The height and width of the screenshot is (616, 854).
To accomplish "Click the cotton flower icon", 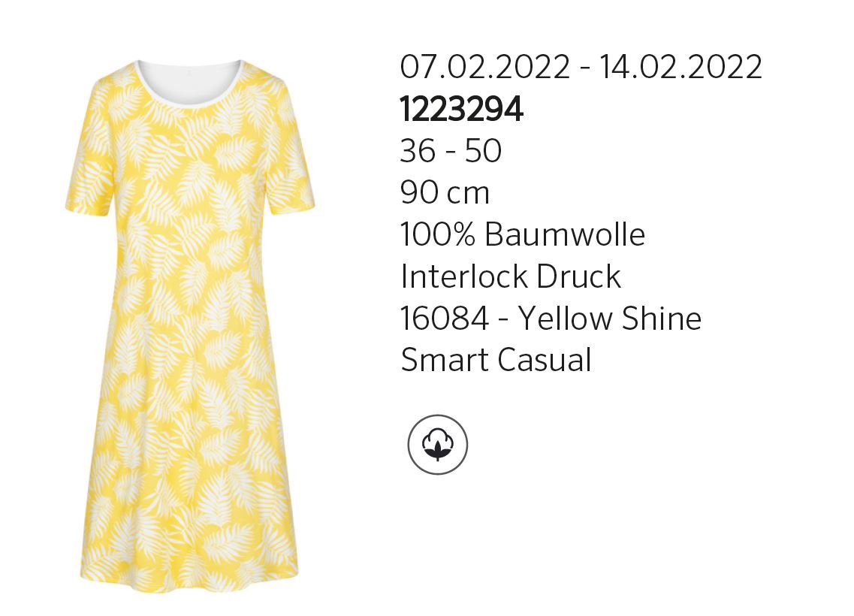I will (437, 443).
